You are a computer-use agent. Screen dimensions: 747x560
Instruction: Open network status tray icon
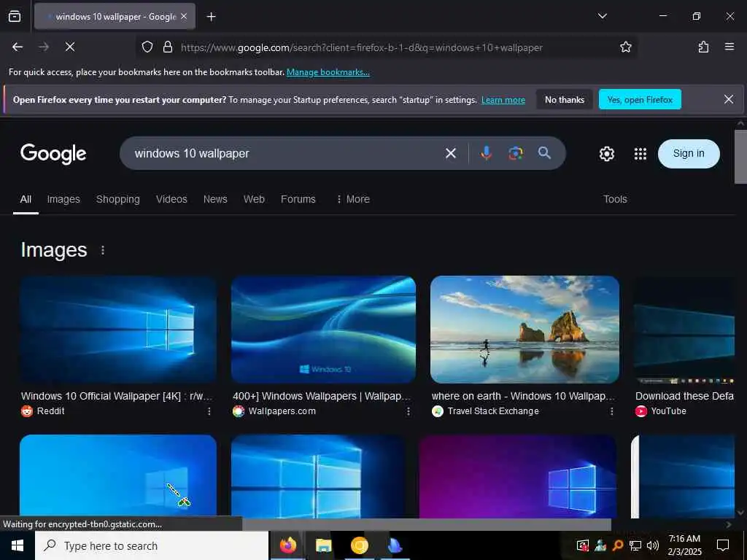[x=635, y=545]
